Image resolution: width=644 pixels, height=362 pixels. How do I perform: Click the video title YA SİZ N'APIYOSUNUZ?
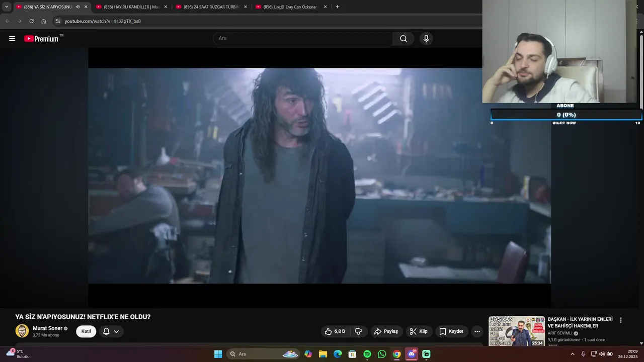tap(83, 317)
